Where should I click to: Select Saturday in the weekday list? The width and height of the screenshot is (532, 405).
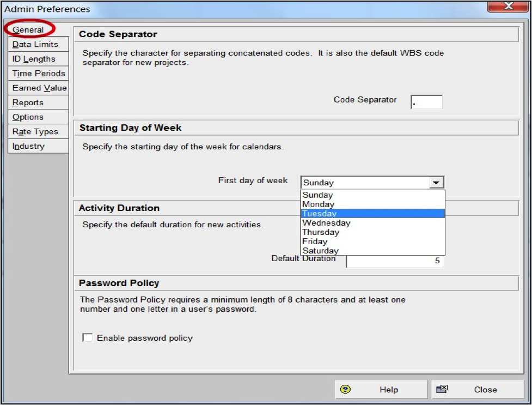click(373, 251)
